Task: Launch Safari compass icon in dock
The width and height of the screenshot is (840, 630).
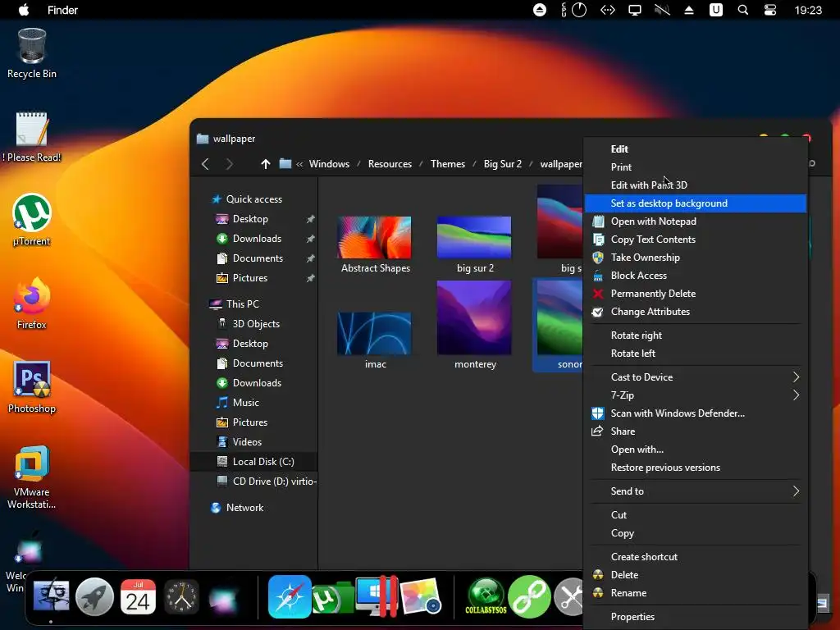Action: click(290, 597)
